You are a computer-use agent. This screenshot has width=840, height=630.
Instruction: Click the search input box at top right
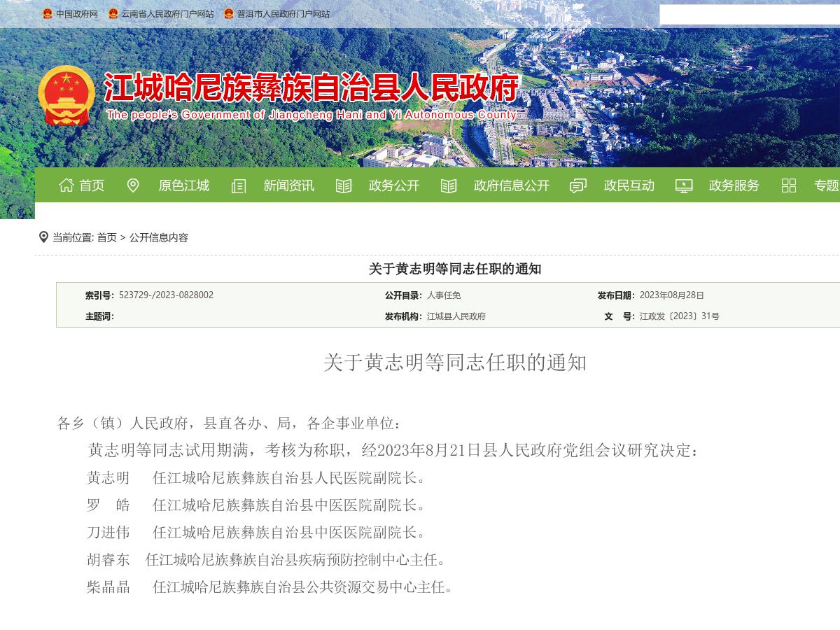750,13
